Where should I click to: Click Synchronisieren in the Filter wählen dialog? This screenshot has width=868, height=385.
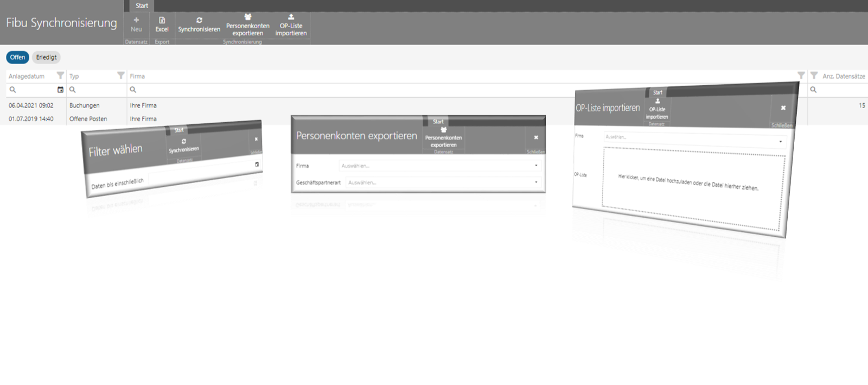[x=183, y=146]
